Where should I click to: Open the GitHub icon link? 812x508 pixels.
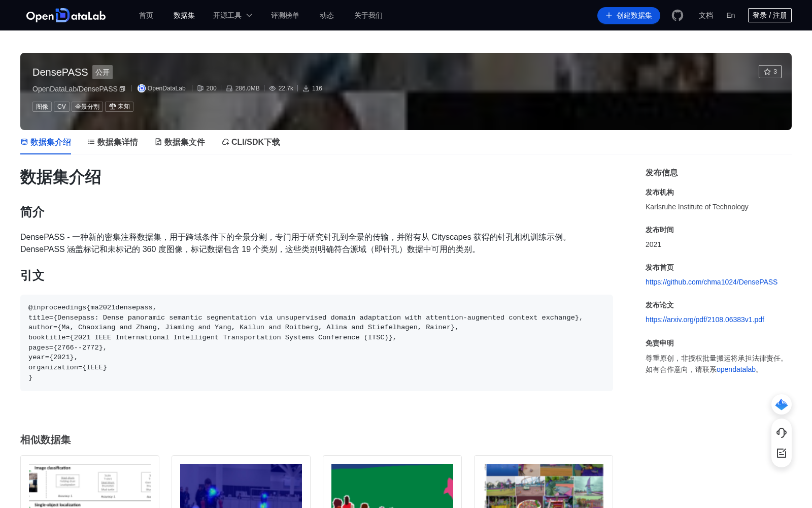tap(678, 15)
